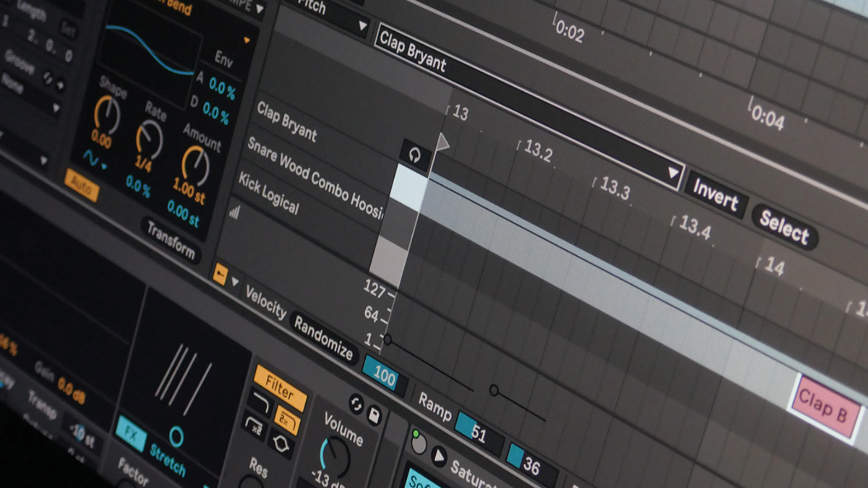The height and width of the screenshot is (488, 868).
Task: Click the headphone preview icon in piano roll
Action: point(415,155)
